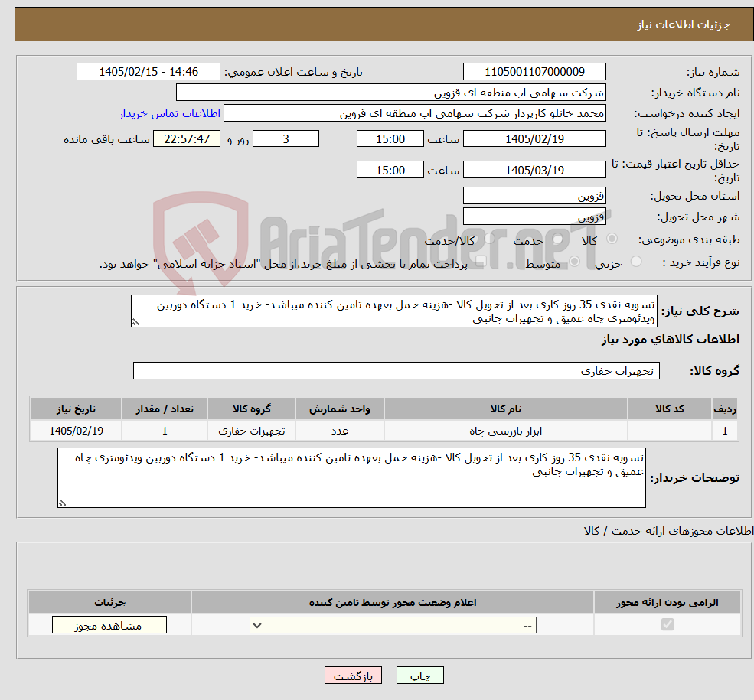Click the goods table گروه کالا column header
Viewport: 754px width, 700px height.
(252, 409)
